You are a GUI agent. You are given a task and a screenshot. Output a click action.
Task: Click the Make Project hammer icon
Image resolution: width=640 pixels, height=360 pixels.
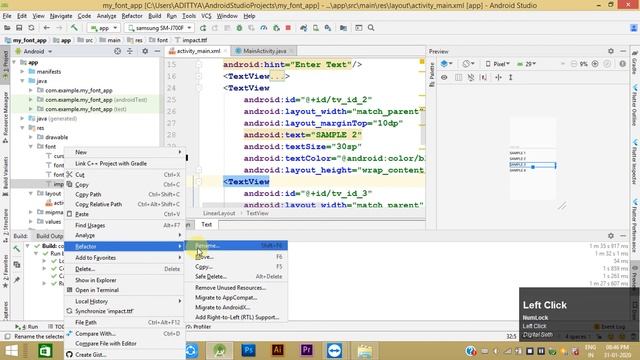(74, 28)
